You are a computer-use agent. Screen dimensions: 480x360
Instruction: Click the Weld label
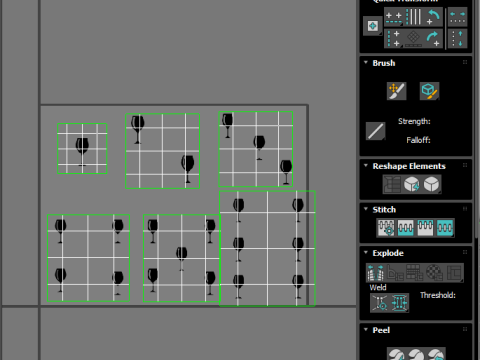(378, 287)
